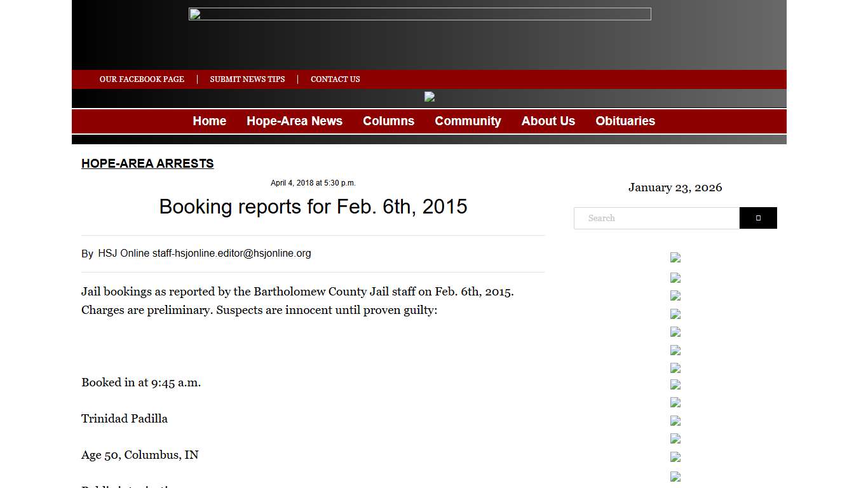This screenshot has width=868, height=488.
Task: Click the search submit icon
Action: (x=757, y=218)
